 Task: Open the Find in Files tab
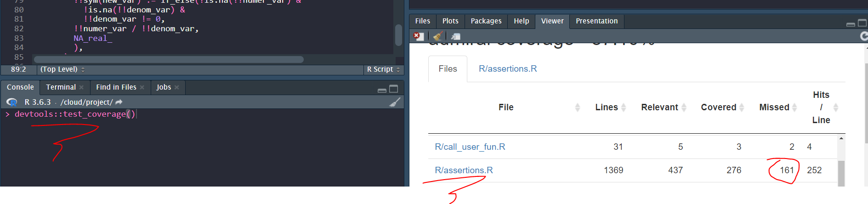pyautogui.click(x=116, y=87)
